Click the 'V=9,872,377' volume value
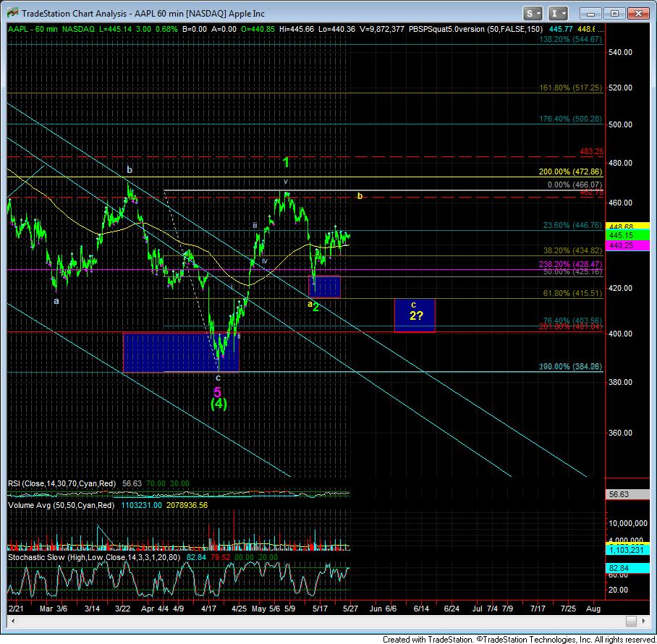Viewport: 657px width, 644px height. click(382, 30)
